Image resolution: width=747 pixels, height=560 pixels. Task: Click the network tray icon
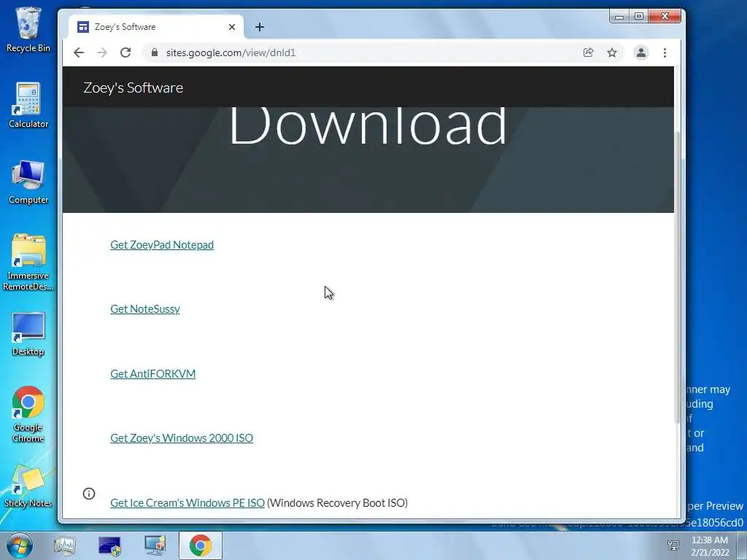[x=673, y=545]
